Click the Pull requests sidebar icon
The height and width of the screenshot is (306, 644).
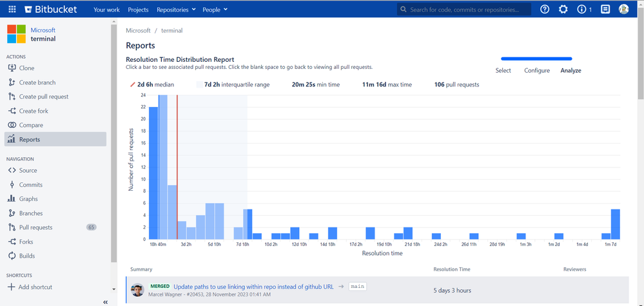(x=12, y=227)
